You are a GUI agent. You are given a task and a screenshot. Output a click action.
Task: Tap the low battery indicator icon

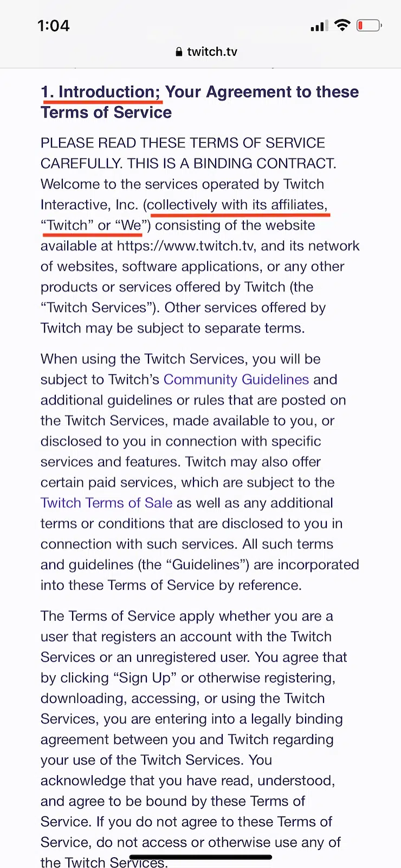pyautogui.click(x=368, y=25)
